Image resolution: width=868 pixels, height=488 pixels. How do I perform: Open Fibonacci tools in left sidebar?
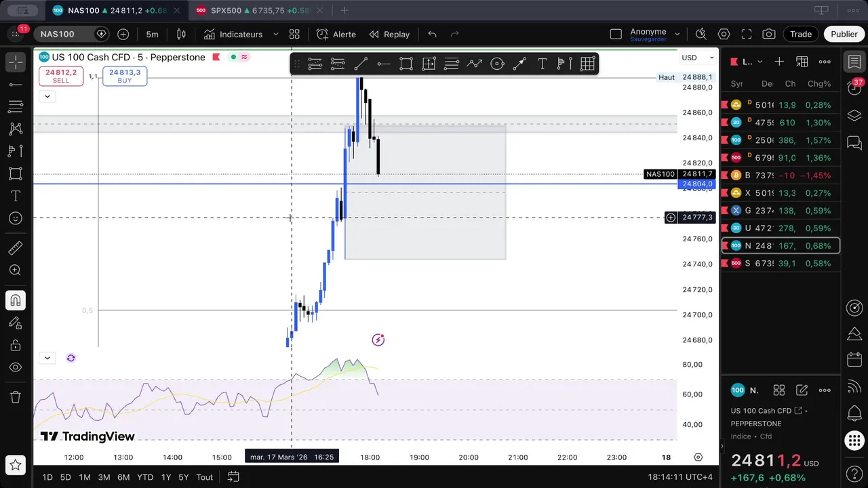(15, 106)
